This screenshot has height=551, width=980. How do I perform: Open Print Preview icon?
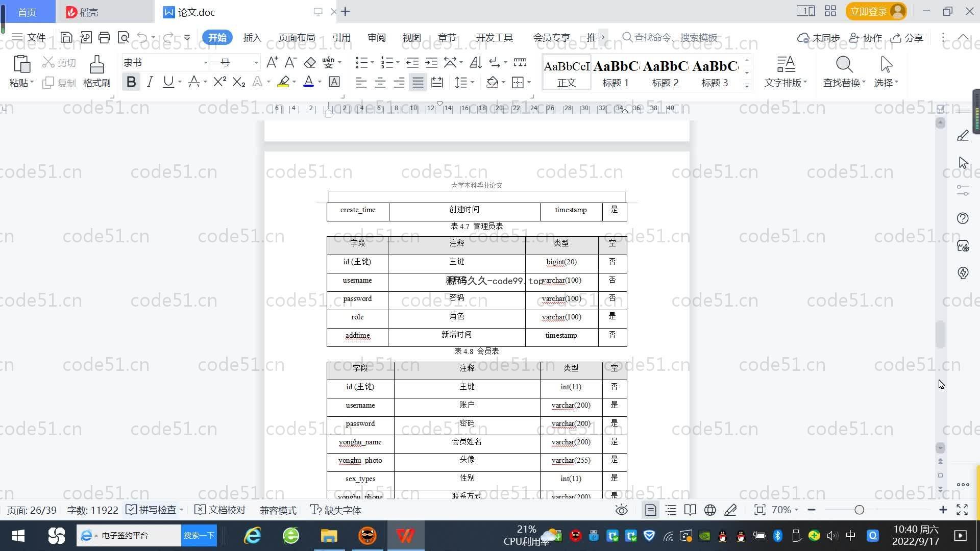pyautogui.click(x=123, y=37)
